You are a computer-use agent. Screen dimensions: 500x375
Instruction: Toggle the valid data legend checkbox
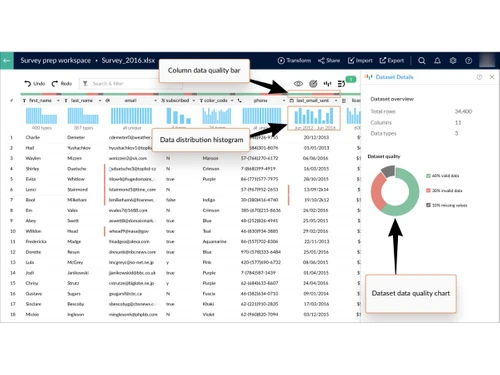428,176
